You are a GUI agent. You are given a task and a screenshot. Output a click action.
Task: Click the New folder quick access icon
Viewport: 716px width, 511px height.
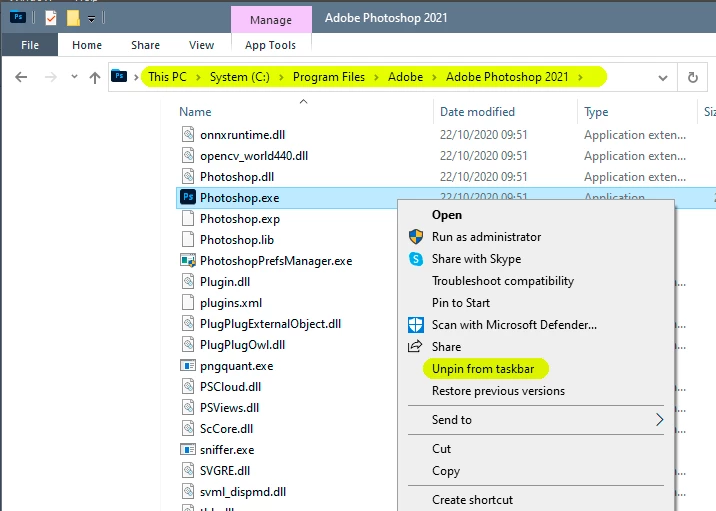tap(73, 18)
